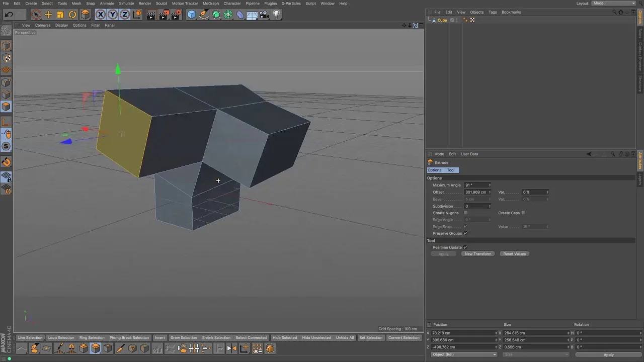Viewport: 644px width, 362px height.
Task: Select the Knife tool in bottom toolbar
Action: (121, 348)
